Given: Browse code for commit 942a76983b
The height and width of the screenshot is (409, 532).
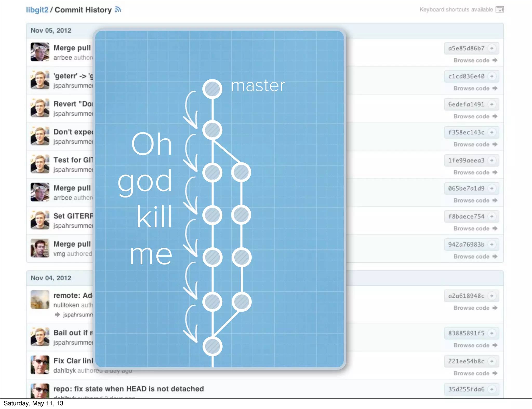Looking at the screenshot, I should (475, 256).
